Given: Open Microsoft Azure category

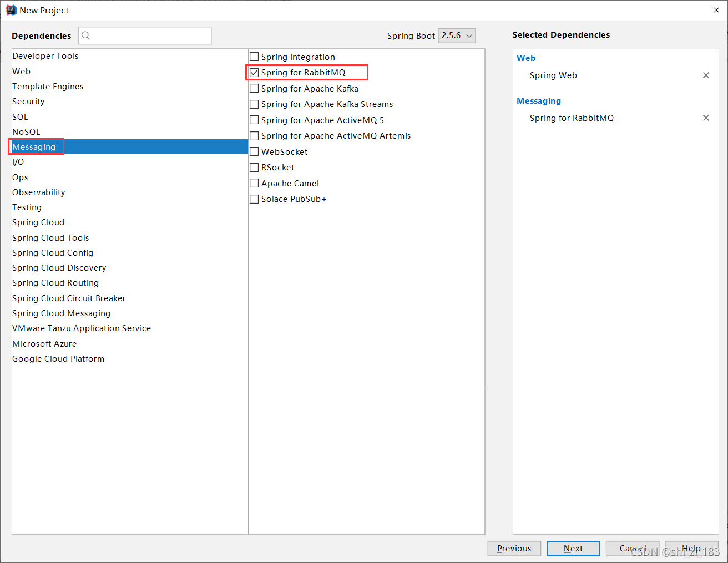Looking at the screenshot, I should pos(130,344).
